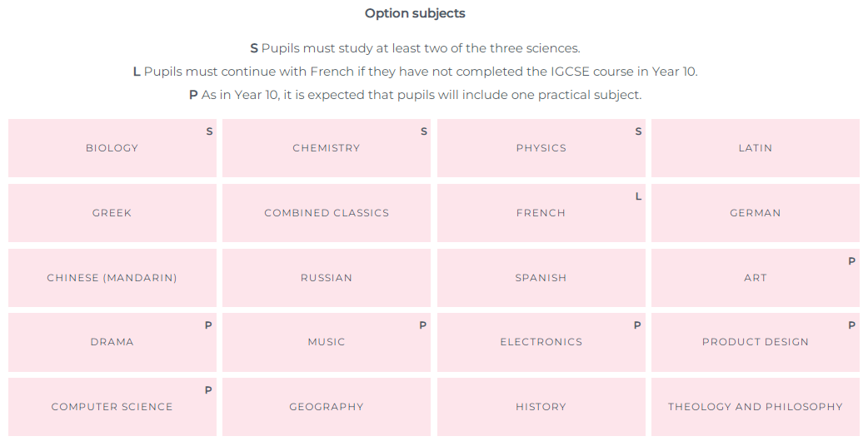Select the Electronics subject tile
This screenshot has width=868, height=446.
coord(541,342)
